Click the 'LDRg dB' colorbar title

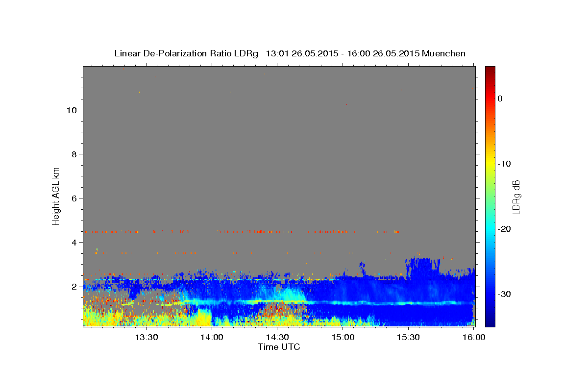516,196
